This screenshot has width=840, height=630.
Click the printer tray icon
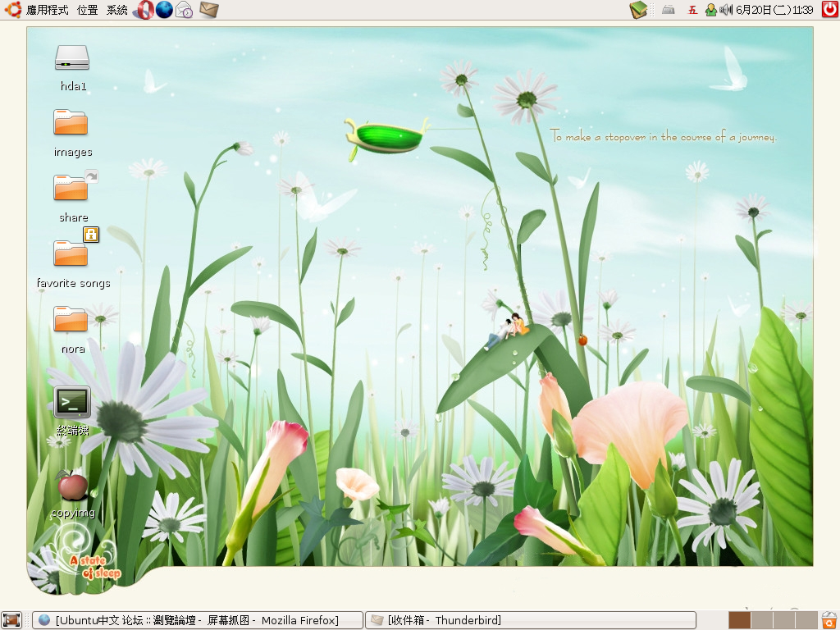pyautogui.click(x=668, y=10)
